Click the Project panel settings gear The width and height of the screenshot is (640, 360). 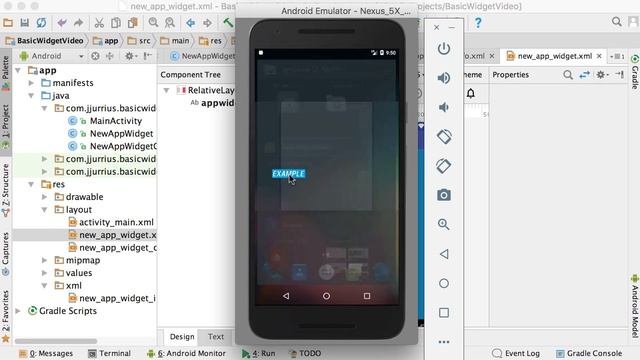pos(131,56)
